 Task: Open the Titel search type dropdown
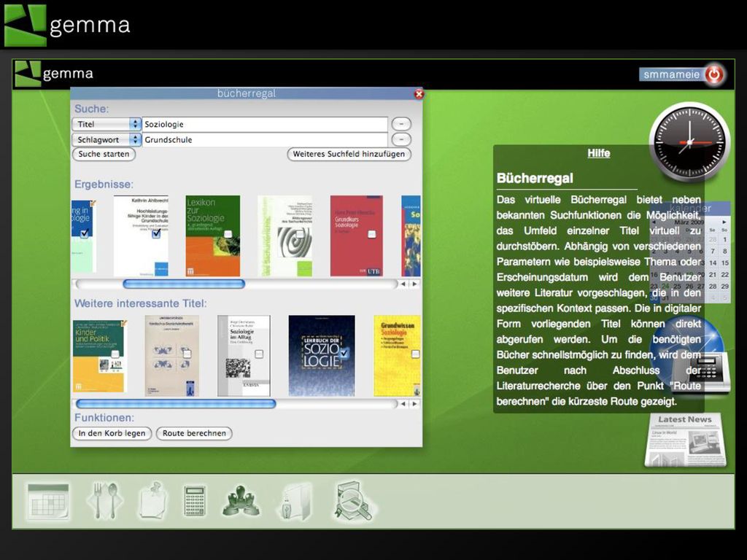pyautogui.click(x=107, y=124)
